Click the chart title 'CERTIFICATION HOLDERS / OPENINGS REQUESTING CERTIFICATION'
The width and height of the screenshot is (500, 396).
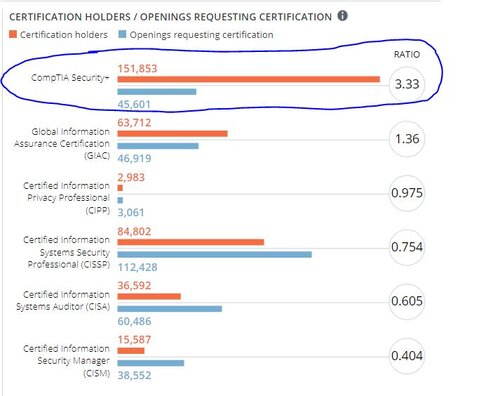click(170, 17)
